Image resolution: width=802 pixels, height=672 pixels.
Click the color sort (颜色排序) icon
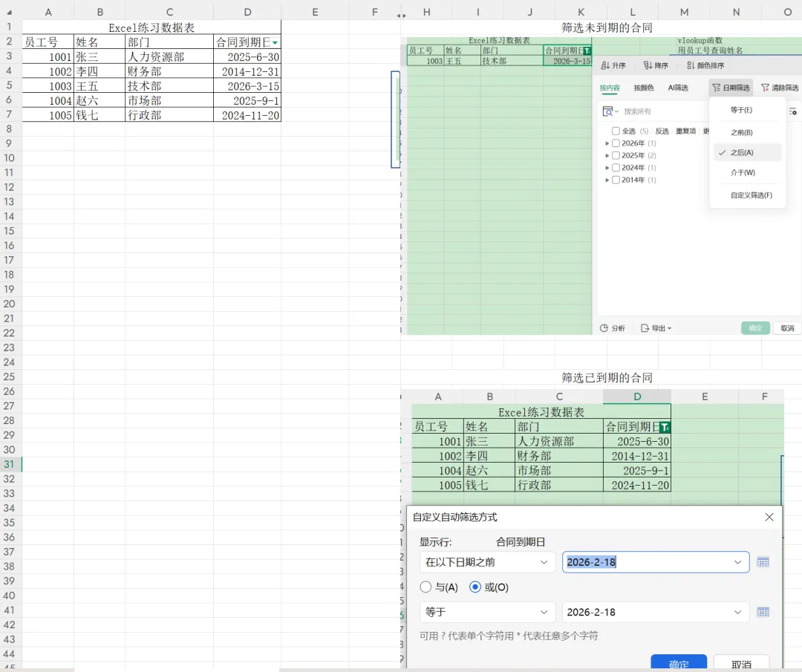pyautogui.click(x=691, y=65)
